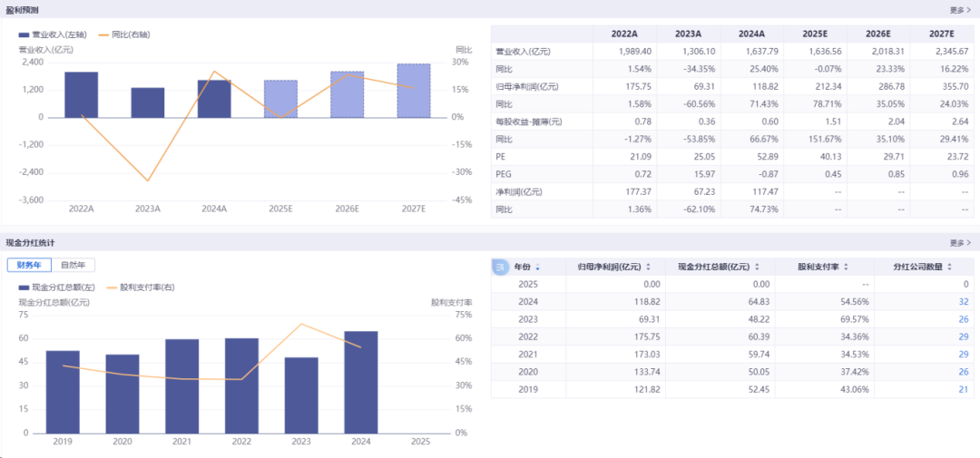Click EPS growth cell 151.67%
This screenshot has width=980, height=458.
827,140
